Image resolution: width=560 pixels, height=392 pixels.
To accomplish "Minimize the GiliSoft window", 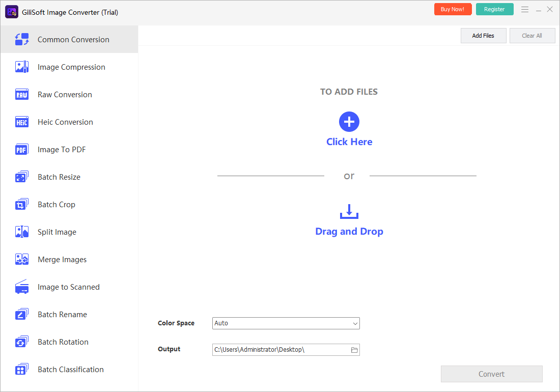I will click(x=538, y=10).
